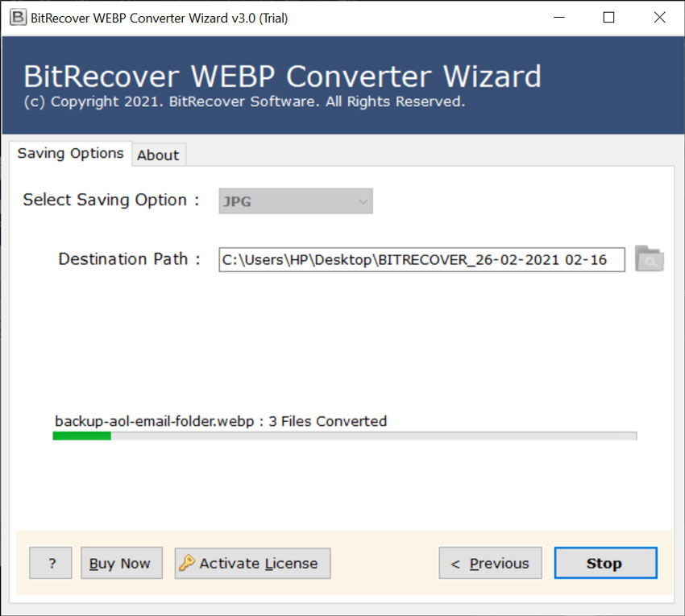The height and width of the screenshot is (616, 685).
Task: Close the WEBP Converter window
Action: [660, 18]
